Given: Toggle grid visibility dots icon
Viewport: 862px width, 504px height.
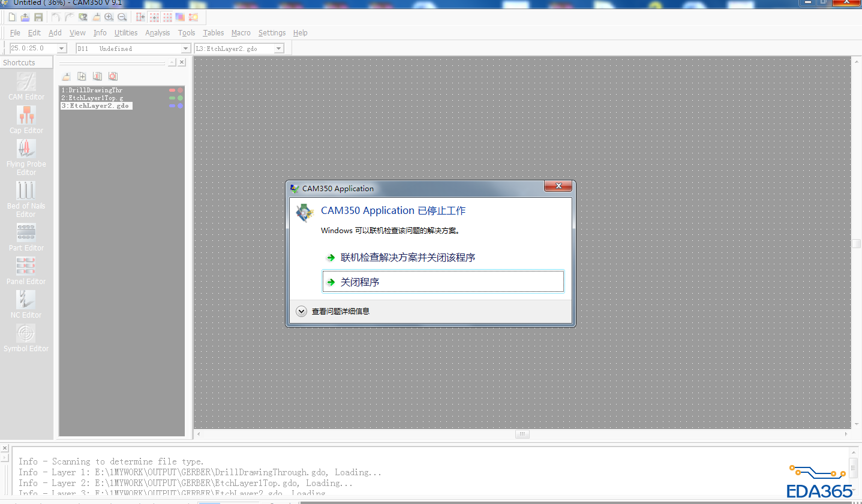Looking at the screenshot, I should [x=167, y=17].
